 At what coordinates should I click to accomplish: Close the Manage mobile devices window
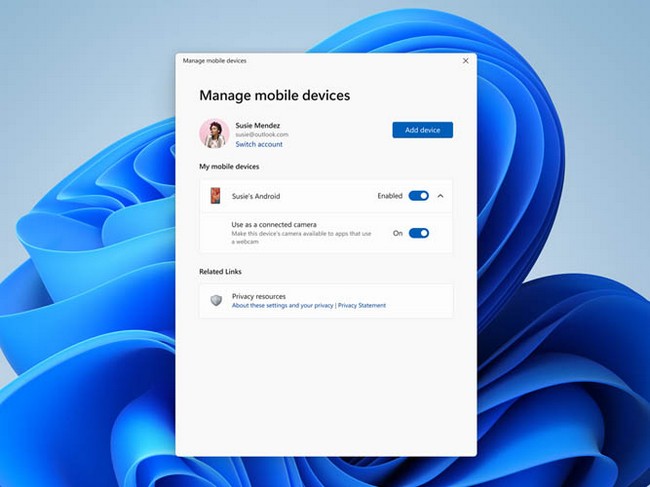click(x=466, y=61)
